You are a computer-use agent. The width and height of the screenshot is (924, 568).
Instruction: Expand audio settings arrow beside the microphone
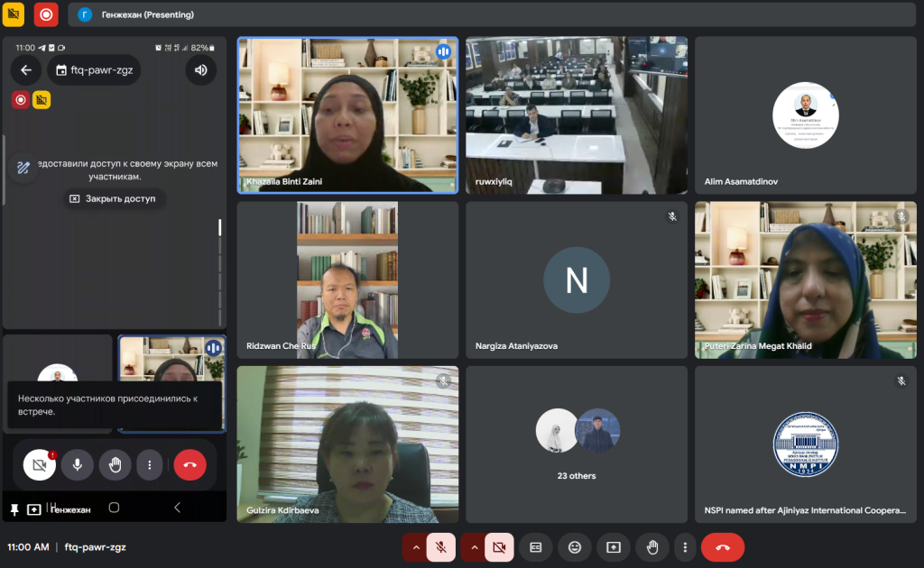[x=415, y=547]
